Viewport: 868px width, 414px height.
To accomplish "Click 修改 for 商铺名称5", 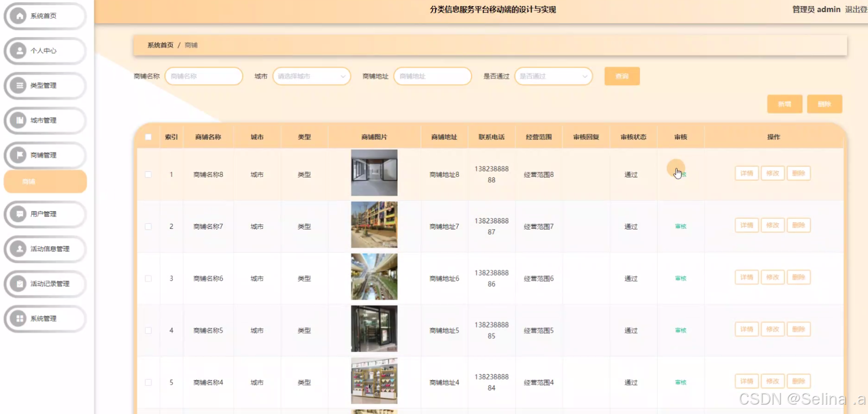I will pos(772,329).
